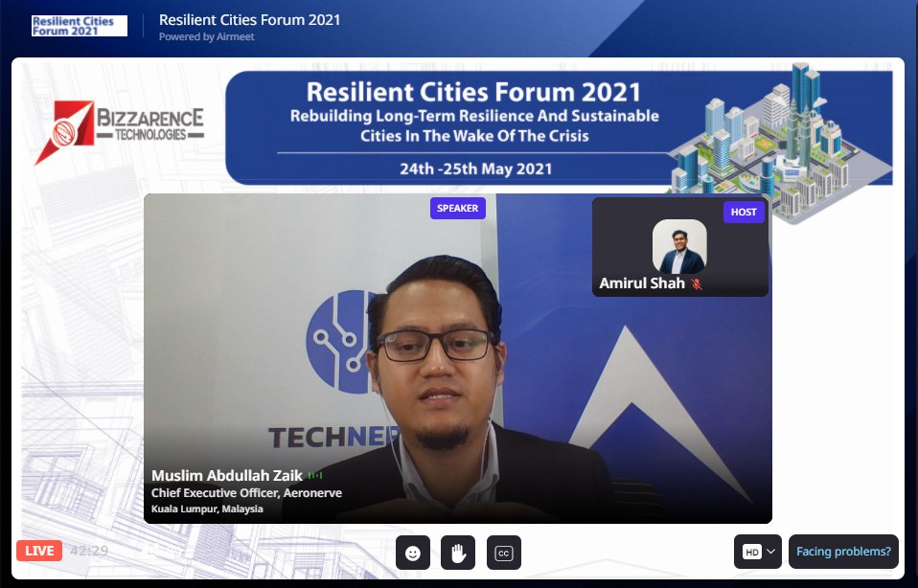Click 'Kuala Lumpur, Malaysia' location text

pyautogui.click(x=207, y=509)
